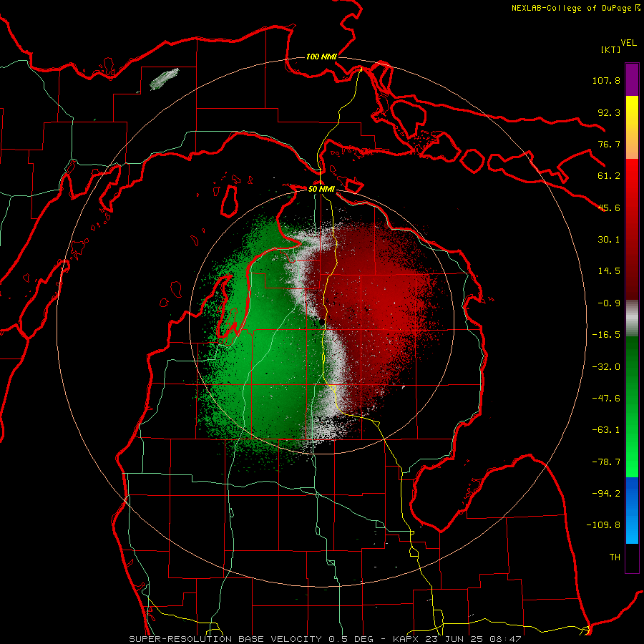Select the 92.3 velocity scale value
The image size is (644, 644).
pyautogui.click(x=609, y=112)
